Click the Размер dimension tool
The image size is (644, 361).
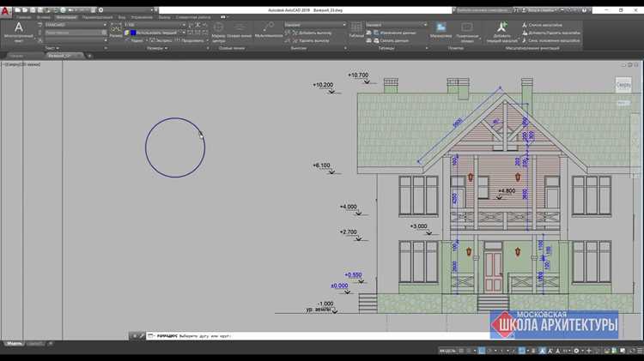[116, 31]
